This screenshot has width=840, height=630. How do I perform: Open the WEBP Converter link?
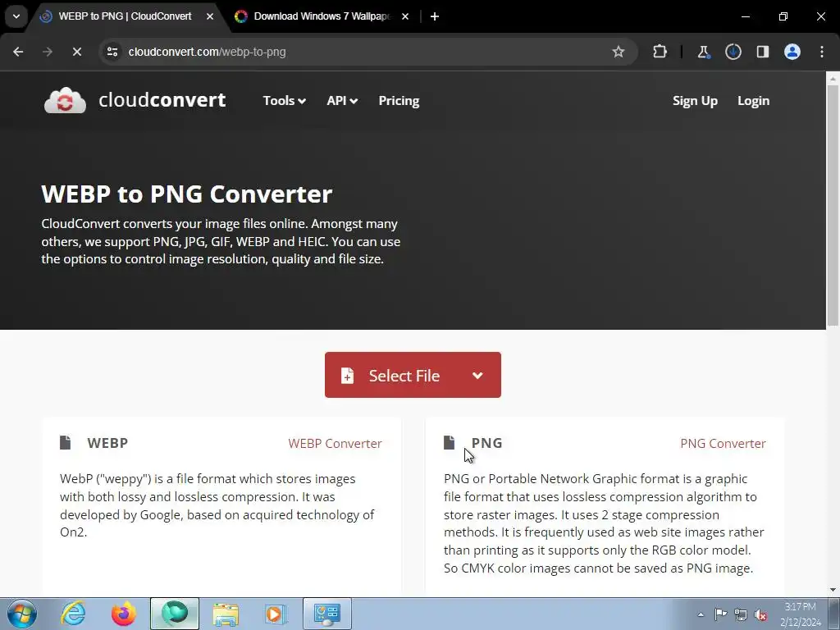click(x=335, y=444)
